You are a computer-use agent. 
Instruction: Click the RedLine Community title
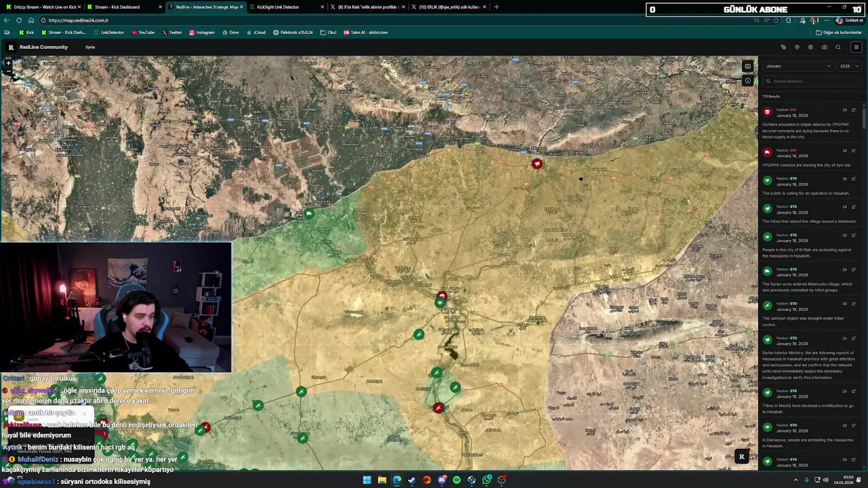(43, 47)
